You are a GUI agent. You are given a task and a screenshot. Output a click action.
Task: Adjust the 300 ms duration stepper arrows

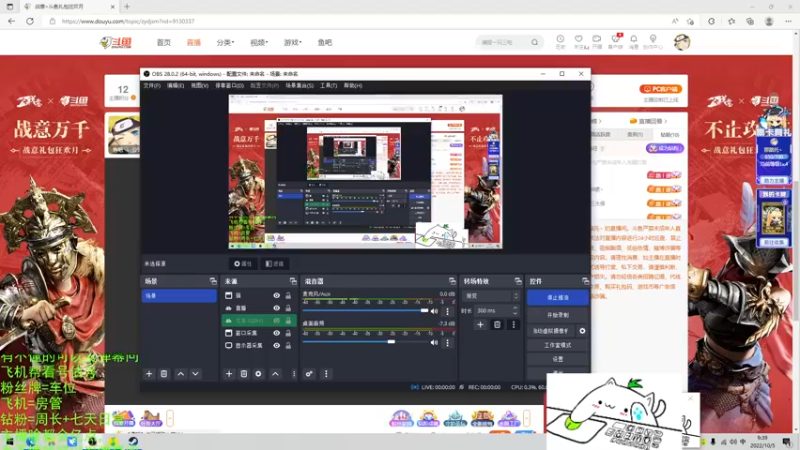coord(515,310)
